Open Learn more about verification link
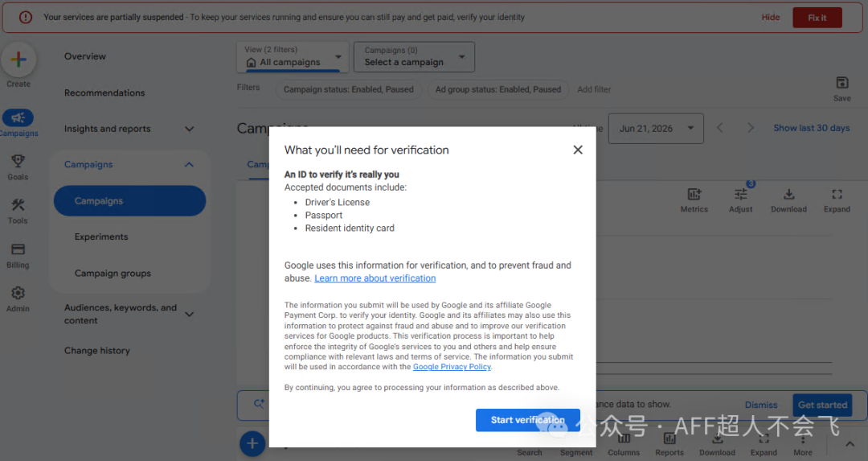This screenshot has width=868, height=461. coord(375,278)
